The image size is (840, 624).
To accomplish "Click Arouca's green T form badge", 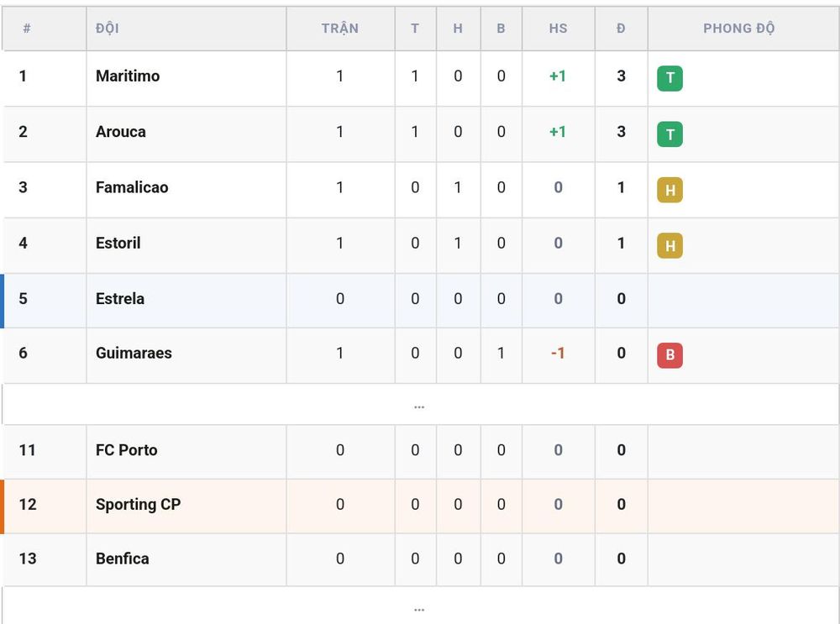I will tap(669, 134).
